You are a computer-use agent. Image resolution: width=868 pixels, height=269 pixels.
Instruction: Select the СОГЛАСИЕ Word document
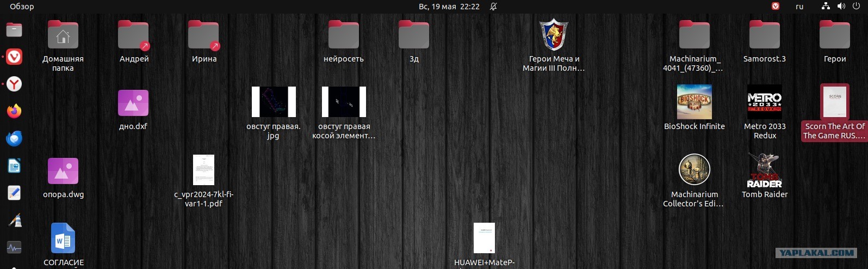[63, 244]
